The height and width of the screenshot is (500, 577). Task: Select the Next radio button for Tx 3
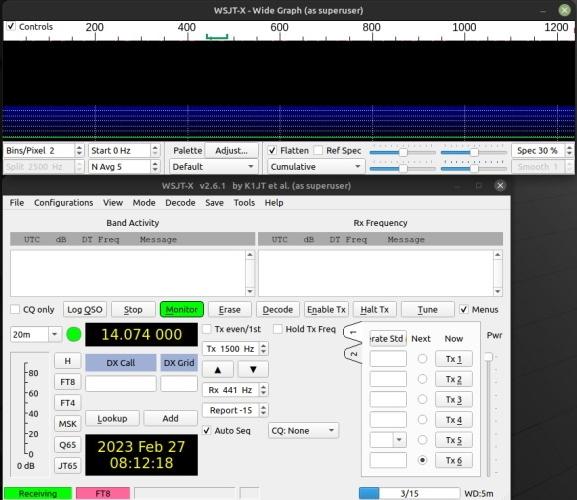coord(422,399)
